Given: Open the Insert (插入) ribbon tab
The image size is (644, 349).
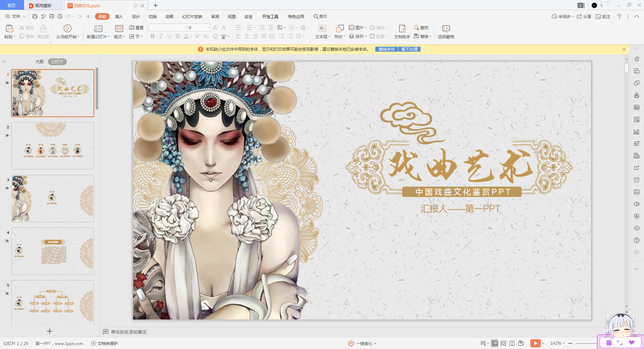Looking at the screenshot, I should coord(119,16).
